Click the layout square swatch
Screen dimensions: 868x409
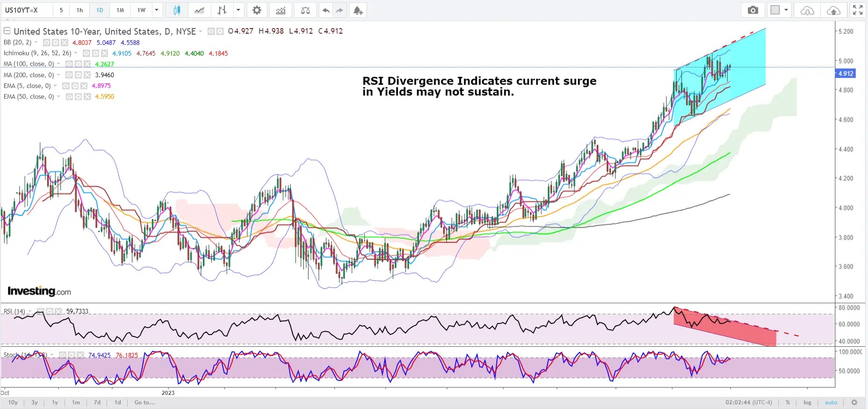[775, 10]
